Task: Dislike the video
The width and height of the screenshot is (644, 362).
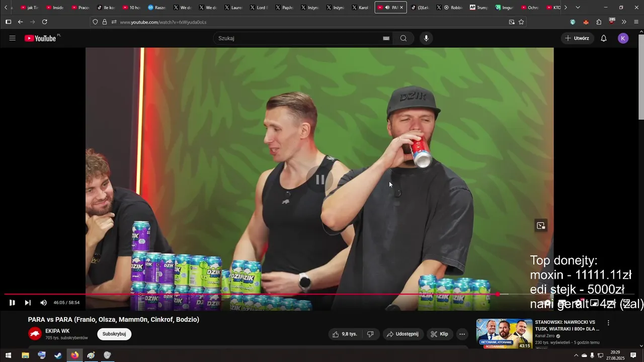Action: tap(370, 334)
